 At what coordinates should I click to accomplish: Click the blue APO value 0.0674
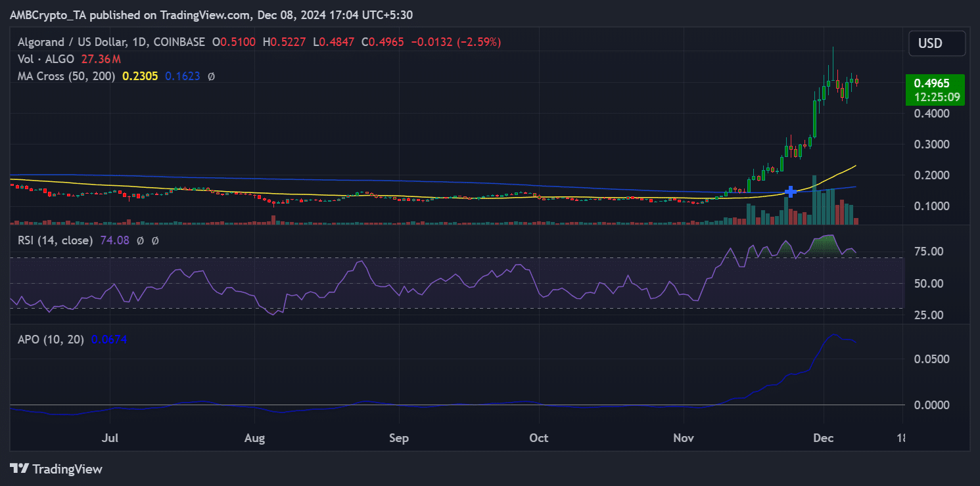pyautogui.click(x=109, y=340)
